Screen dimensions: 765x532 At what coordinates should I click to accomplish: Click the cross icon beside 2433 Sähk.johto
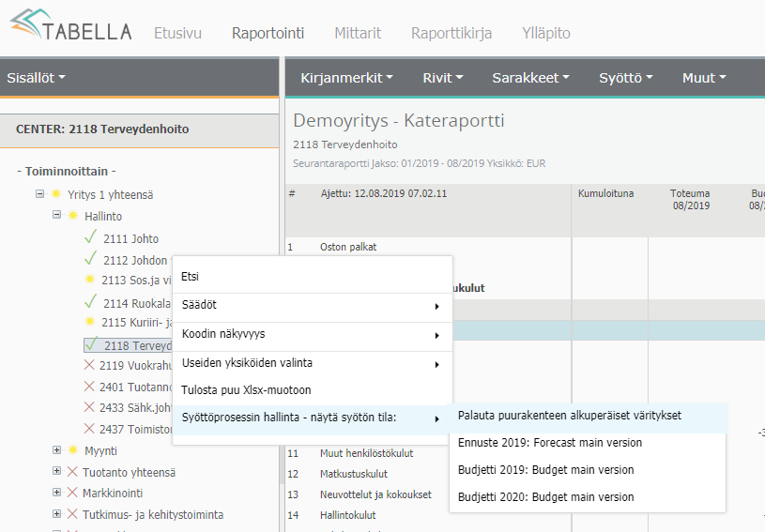pos(89,407)
